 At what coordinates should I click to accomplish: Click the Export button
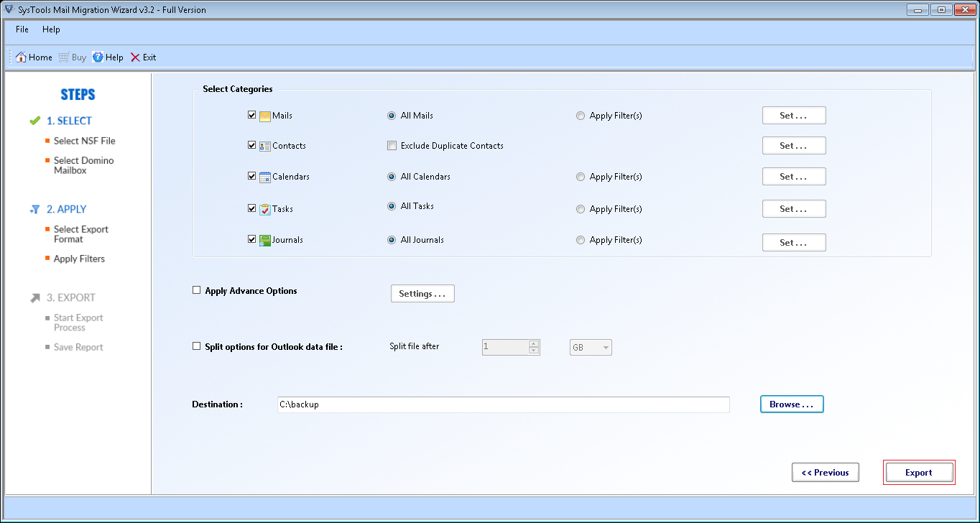point(919,473)
